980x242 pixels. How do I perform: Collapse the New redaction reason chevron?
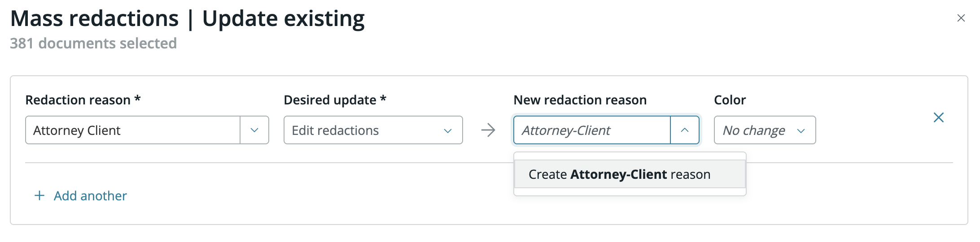click(685, 130)
